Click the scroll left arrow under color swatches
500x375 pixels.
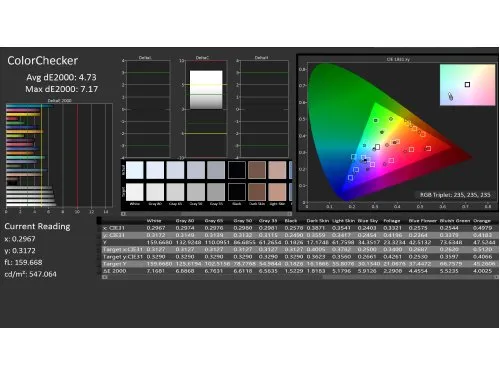click(x=123, y=214)
